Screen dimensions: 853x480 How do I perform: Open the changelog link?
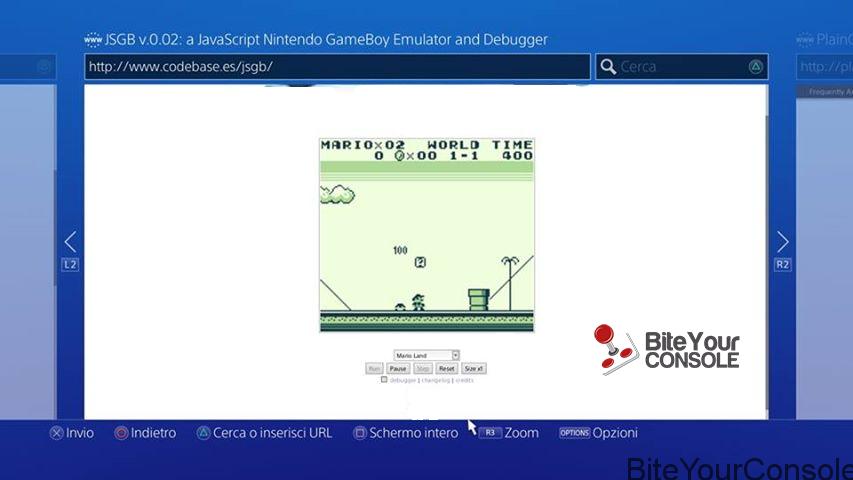(436, 380)
